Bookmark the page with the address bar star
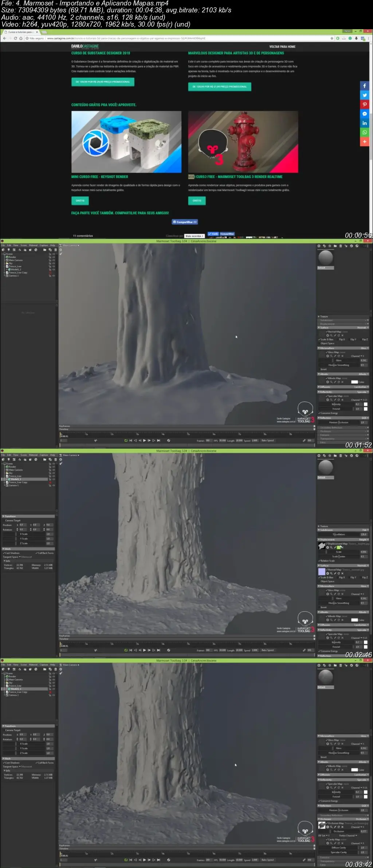The width and height of the screenshot is (373, 868). click(332, 38)
